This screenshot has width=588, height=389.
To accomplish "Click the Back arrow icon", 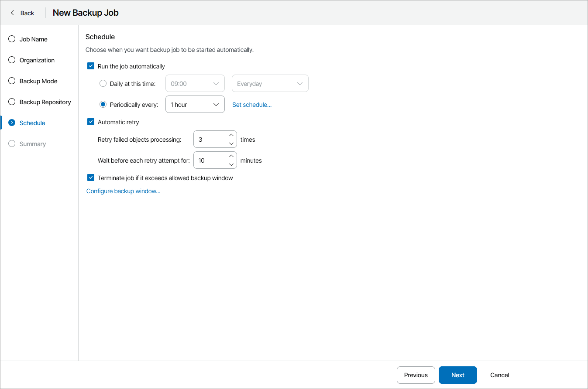I will tap(12, 13).
